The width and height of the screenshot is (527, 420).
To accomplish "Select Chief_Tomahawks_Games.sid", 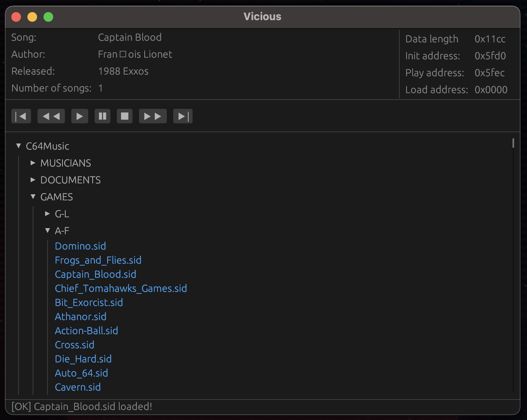I will pos(121,288).
